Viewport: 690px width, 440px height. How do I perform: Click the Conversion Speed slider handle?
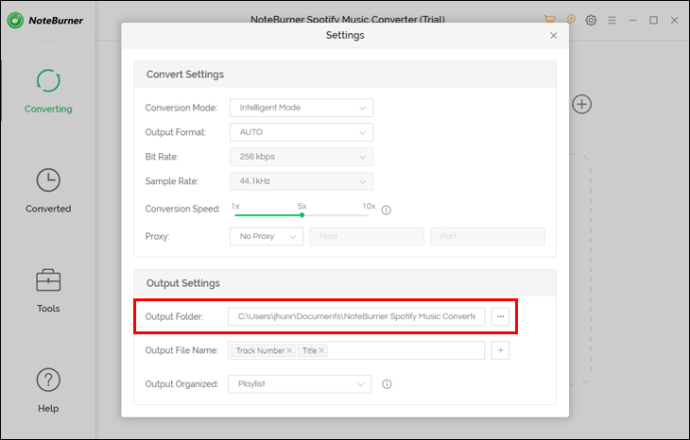(x=302, y=215)
